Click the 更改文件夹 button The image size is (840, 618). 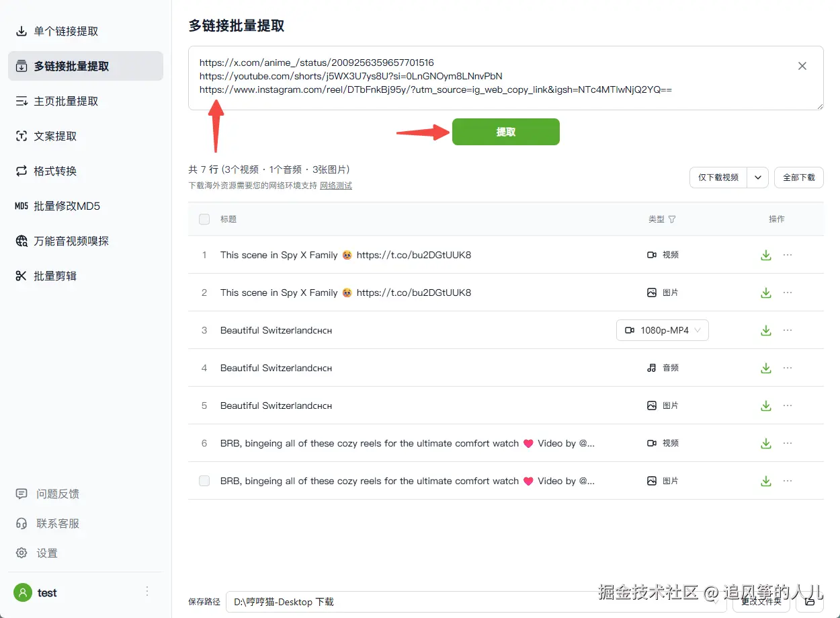pos(761,602)
